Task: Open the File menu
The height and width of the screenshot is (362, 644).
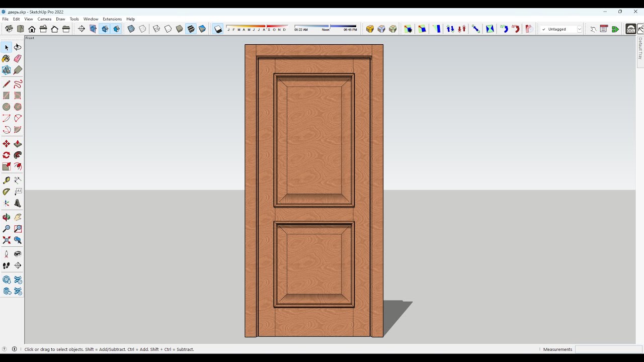Action: click(x=5, y=19)
